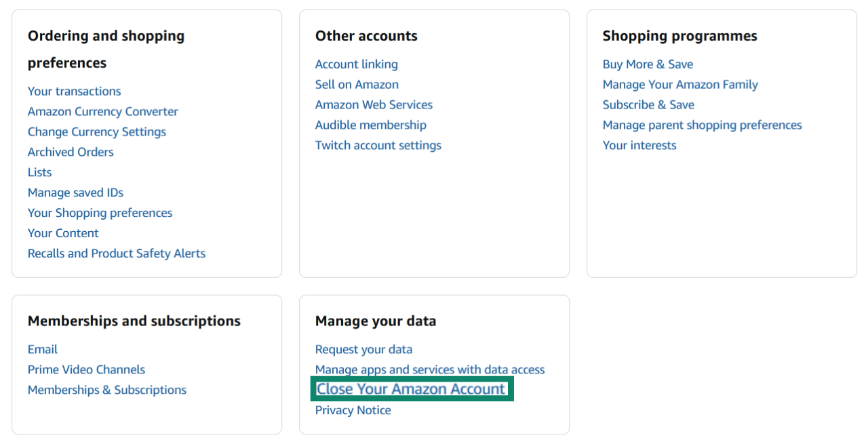The width and height of the screenshot is (868, 446).
Task: Open Amazon Web Services
Action: pos(374,104)
